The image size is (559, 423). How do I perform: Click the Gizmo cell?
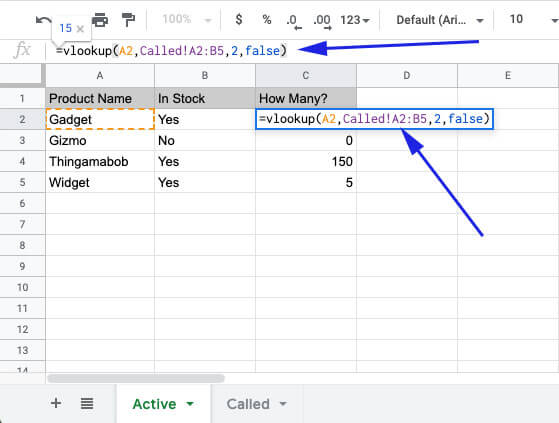[100, 140]
